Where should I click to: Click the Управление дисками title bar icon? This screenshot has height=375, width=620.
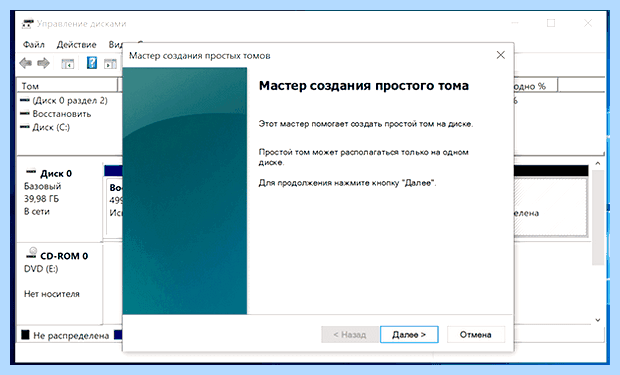pyautogui.click(x=27, y=24)
